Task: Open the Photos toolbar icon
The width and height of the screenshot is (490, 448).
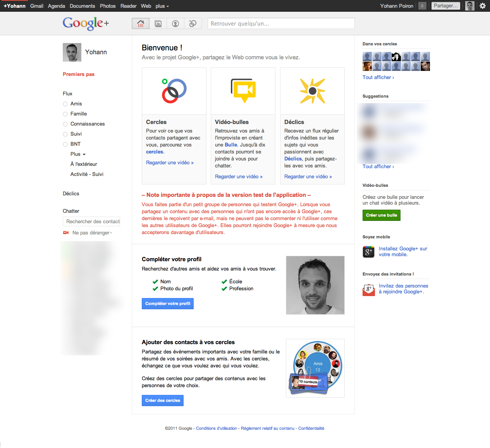Action: point(158,24)
